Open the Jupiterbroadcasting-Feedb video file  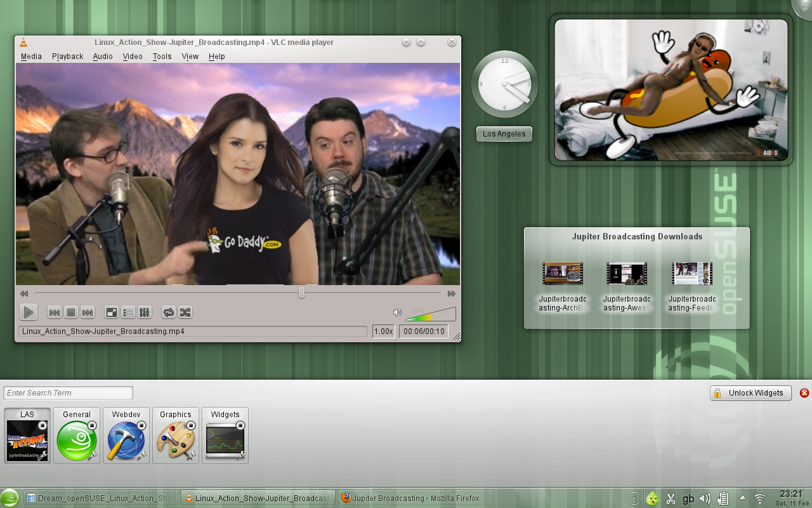692,287
